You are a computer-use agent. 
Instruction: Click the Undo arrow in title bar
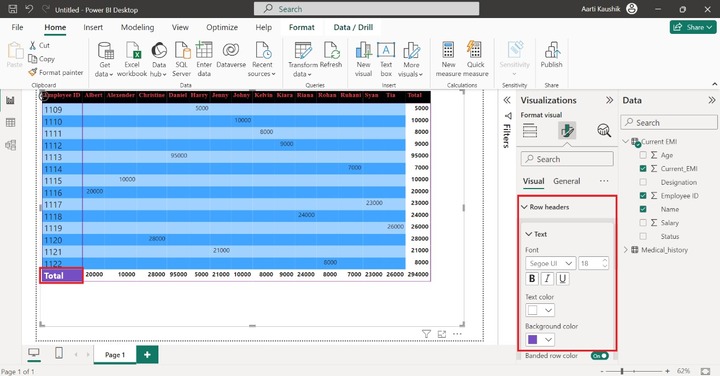pos(29,9)
